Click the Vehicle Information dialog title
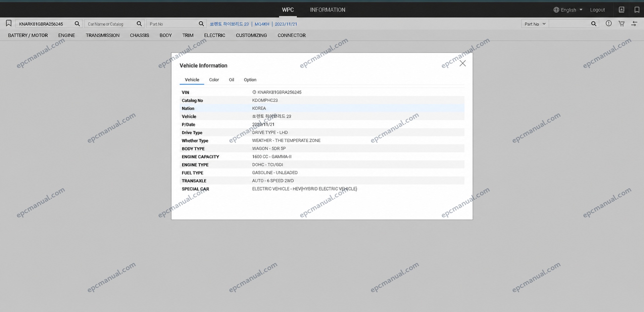The width and height of the screenshot is (644, 312). pos(203,66)
